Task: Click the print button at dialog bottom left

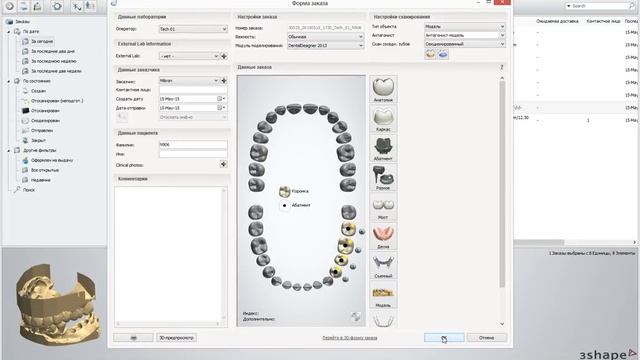Action: click(133, 338)
